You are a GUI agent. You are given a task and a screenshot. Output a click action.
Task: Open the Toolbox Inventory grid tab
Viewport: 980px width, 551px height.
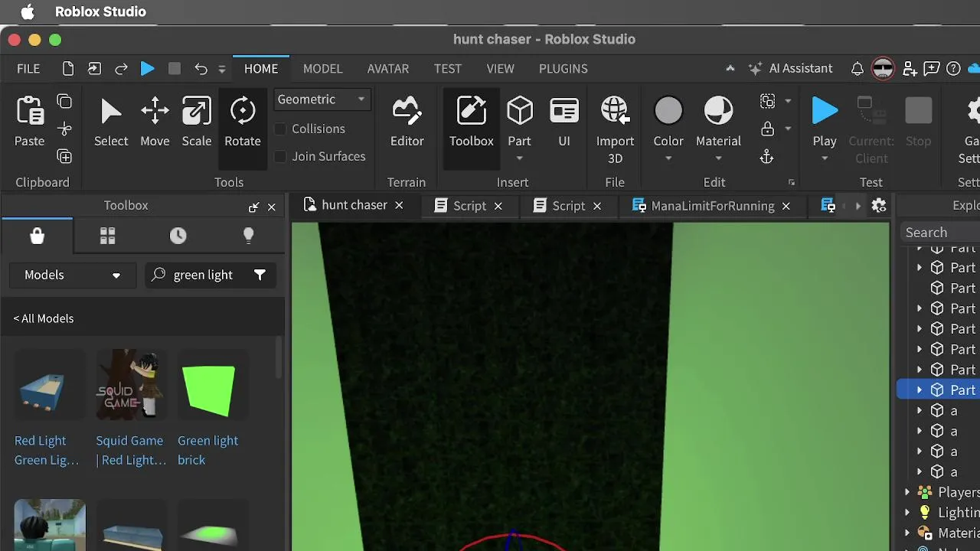click(107, 236)
